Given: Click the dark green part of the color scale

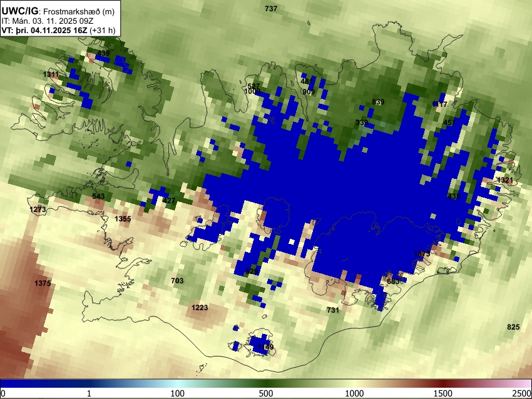Looking at the screenshot, I should point(266,383).
